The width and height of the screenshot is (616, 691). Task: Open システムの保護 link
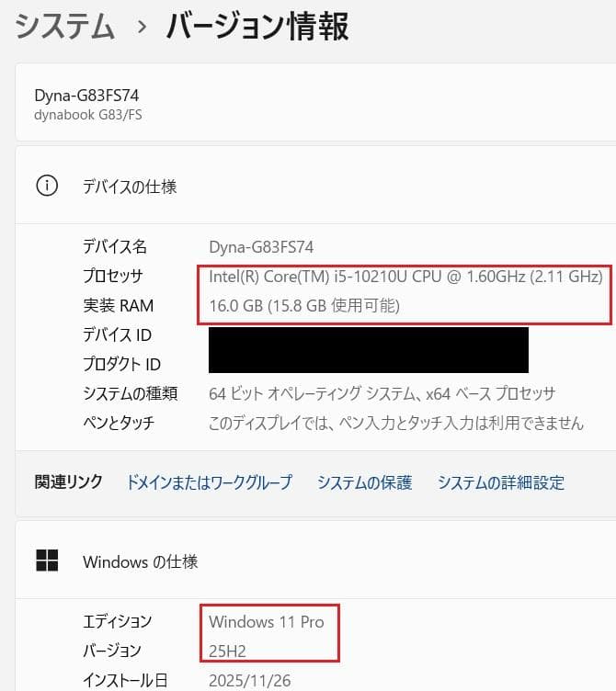[365, 482]
